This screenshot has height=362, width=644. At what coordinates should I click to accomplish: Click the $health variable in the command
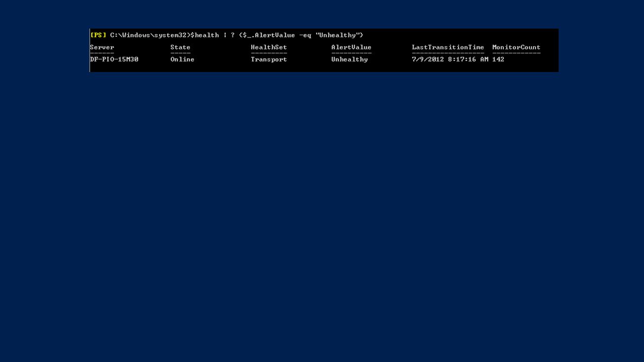click(x=205, y=35)
